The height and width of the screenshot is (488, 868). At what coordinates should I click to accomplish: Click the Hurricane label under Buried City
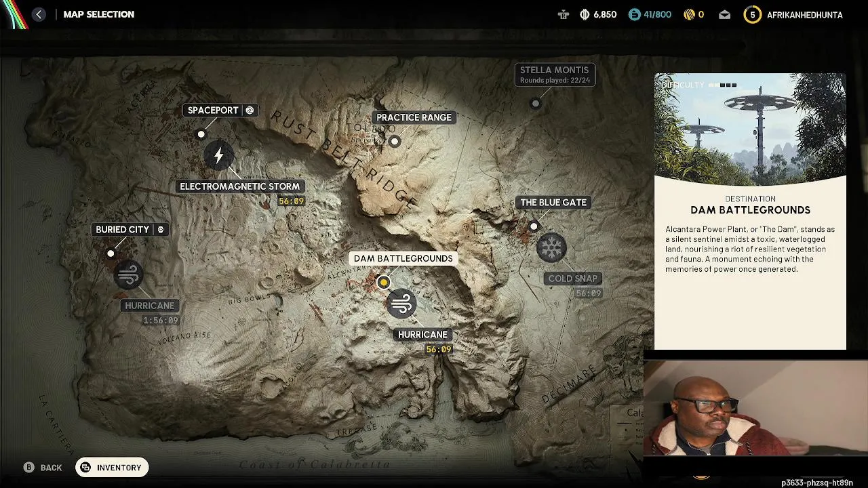tap(150, 306)
